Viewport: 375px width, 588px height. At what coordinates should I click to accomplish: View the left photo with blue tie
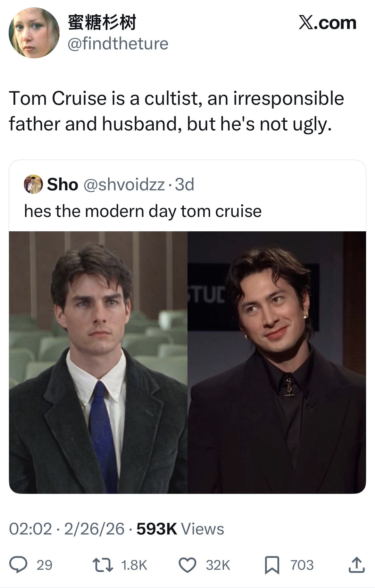[x=98, y=362]
